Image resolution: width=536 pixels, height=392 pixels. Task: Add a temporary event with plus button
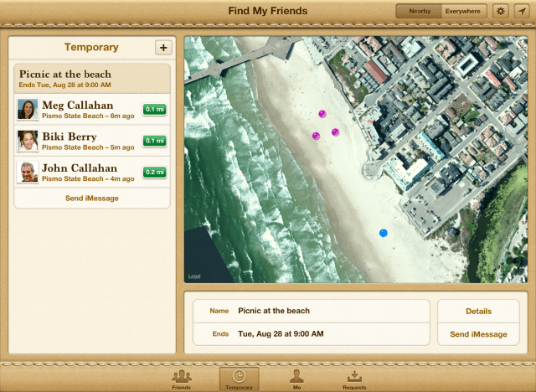pos(162,48)
